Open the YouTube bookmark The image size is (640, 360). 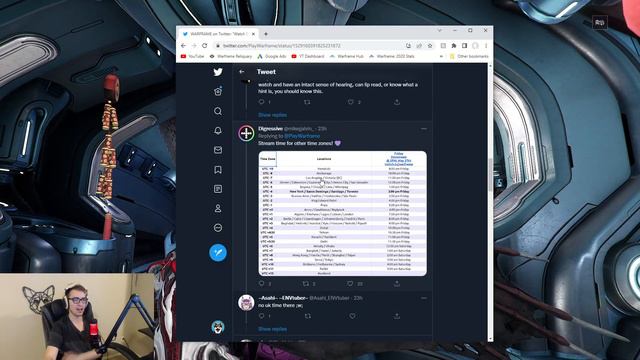192,56
